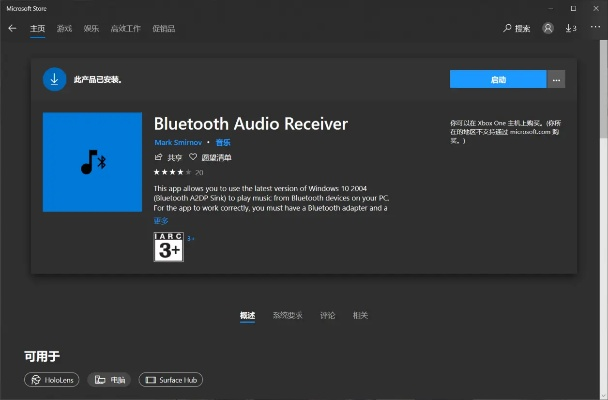The width and height of the screenshot is (608, 400).
Task: Switch to the 游戏 tab
Action: point(64,29)
